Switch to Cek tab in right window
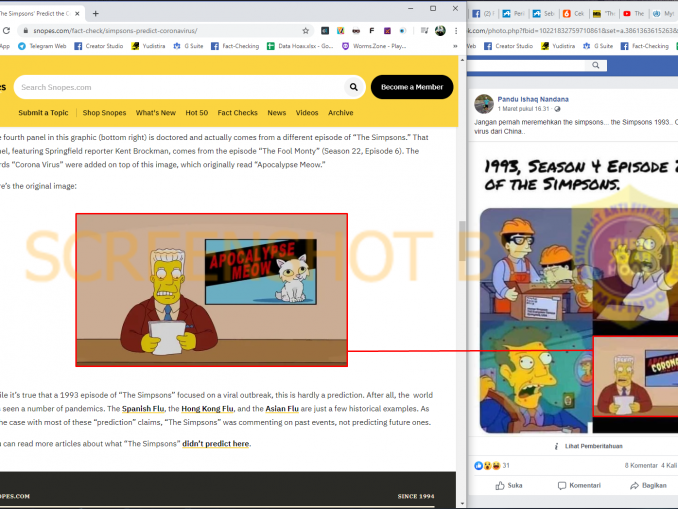 coord(574,13)
